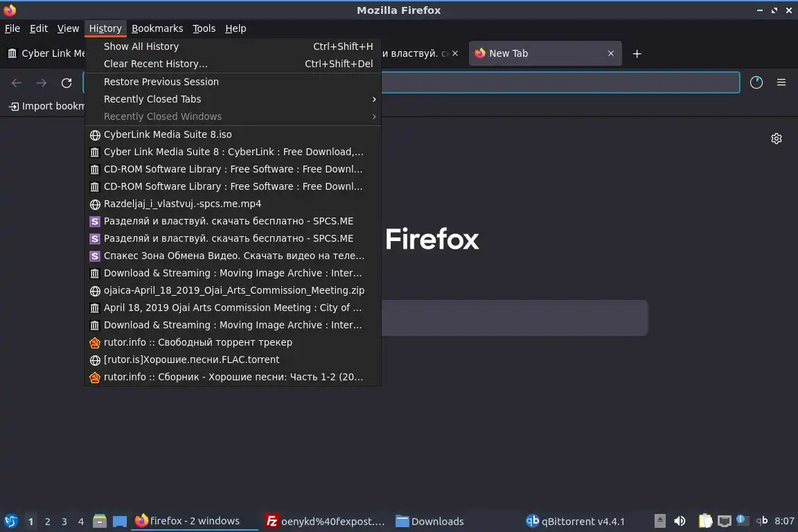Open history entry Razdeljaj_i_vlastvuj.-spcs.me.mp4
This screenshot has width=798, height=532.
click(233, 204)
